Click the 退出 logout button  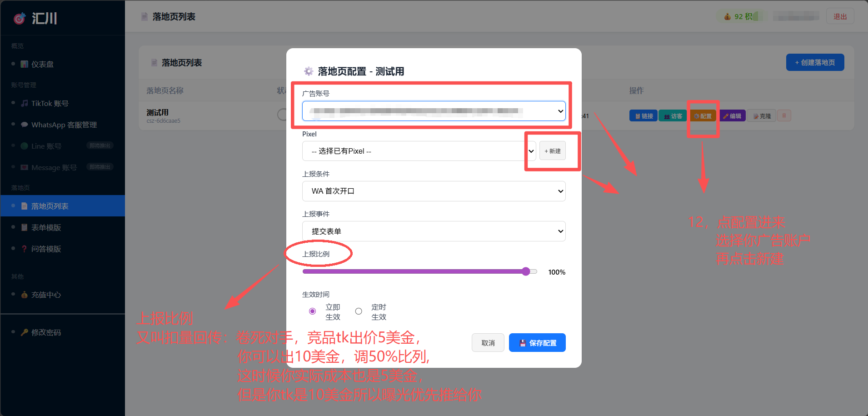coord(840,16)
